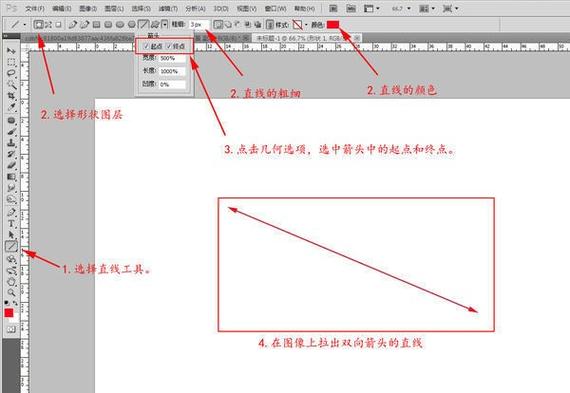570x393 pixels.
Task: Click the 宽度 500% field
Action: point(173,58)
